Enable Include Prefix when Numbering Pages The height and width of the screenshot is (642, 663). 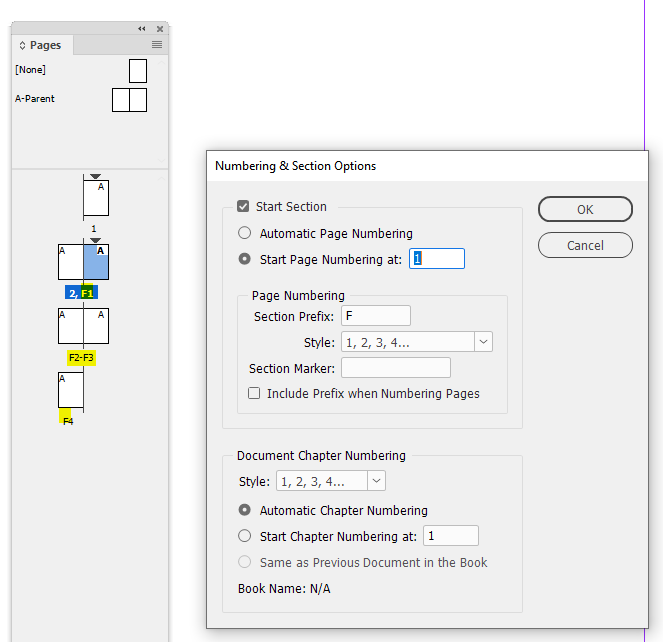coord(254,394)
